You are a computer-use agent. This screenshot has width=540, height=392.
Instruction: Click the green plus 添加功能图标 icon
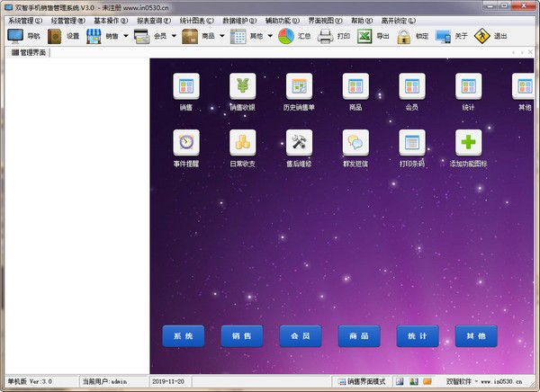point(468,143)
